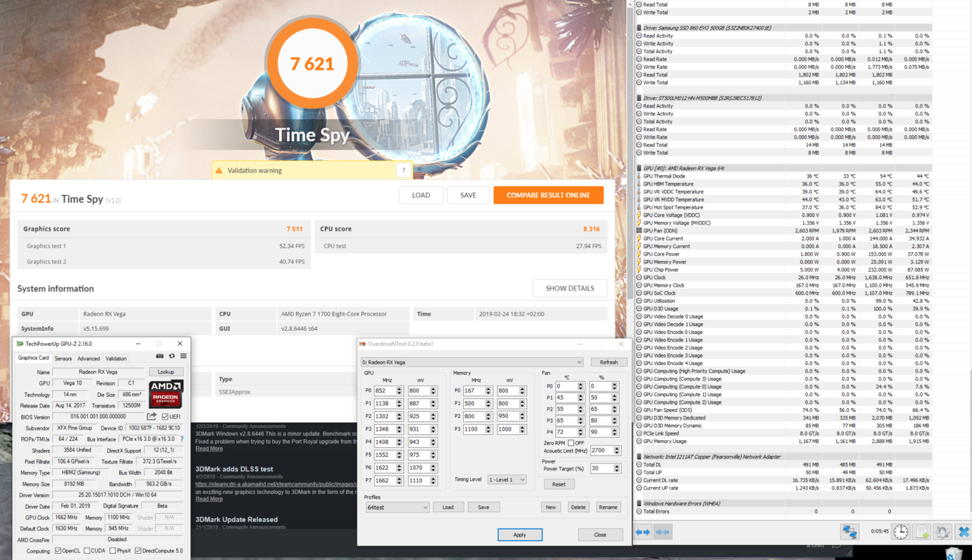The height and width of the screenshot is (560, 972).
Task: Toggle CUDA checkbox in GPU-Z
Action: (x=88, y=551)
